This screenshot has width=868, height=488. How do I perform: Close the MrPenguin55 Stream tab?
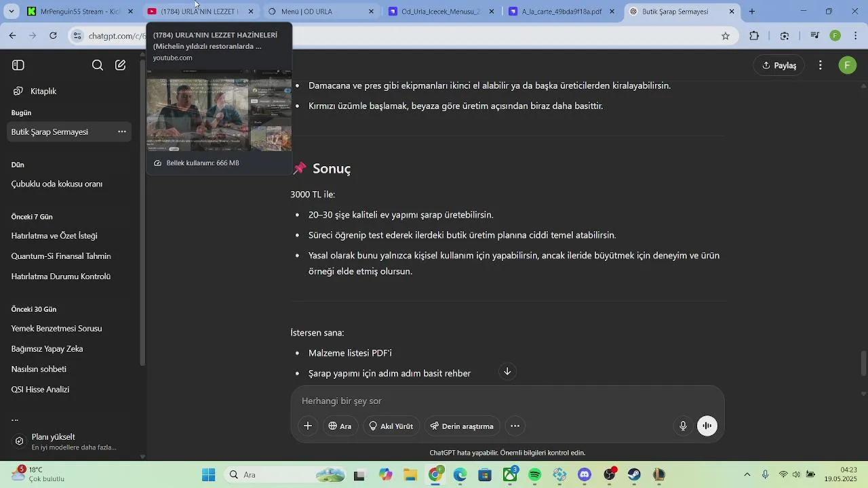130,12
